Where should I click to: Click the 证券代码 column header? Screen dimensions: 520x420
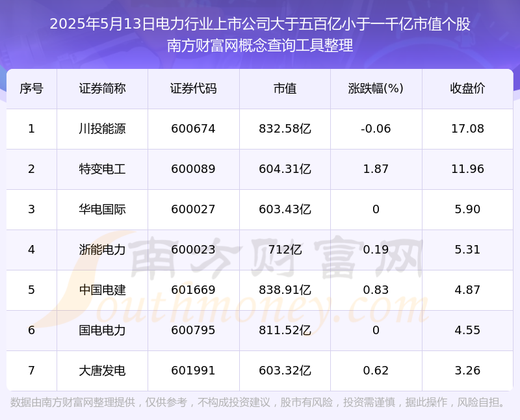pyautogui.click(x=193, y=88)
